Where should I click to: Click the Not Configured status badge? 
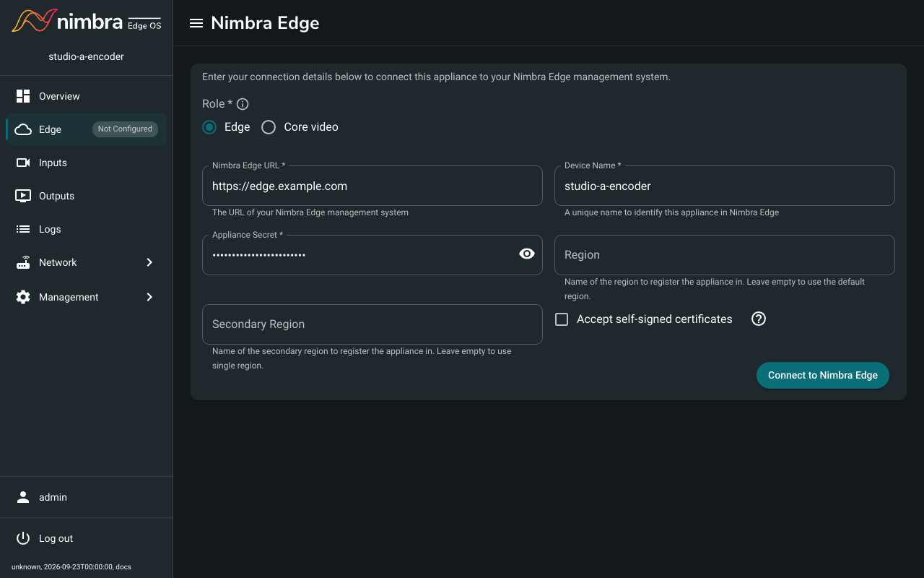tap(125, 129)
